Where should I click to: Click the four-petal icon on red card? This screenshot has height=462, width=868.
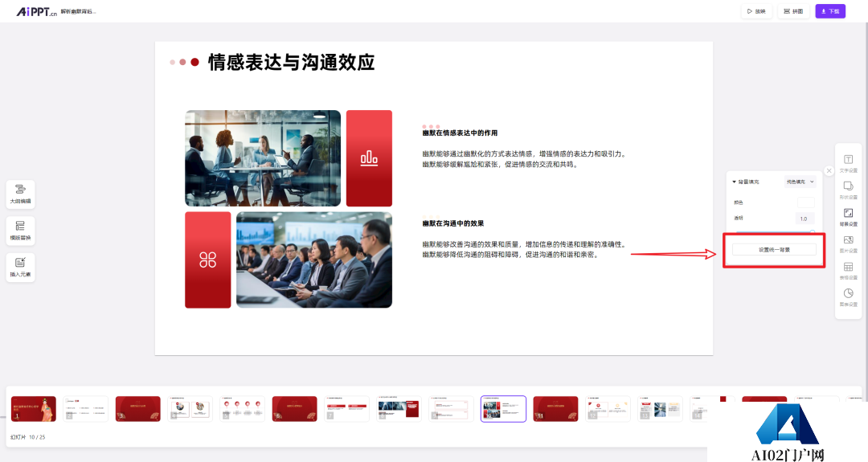click(x=207, y=260)
